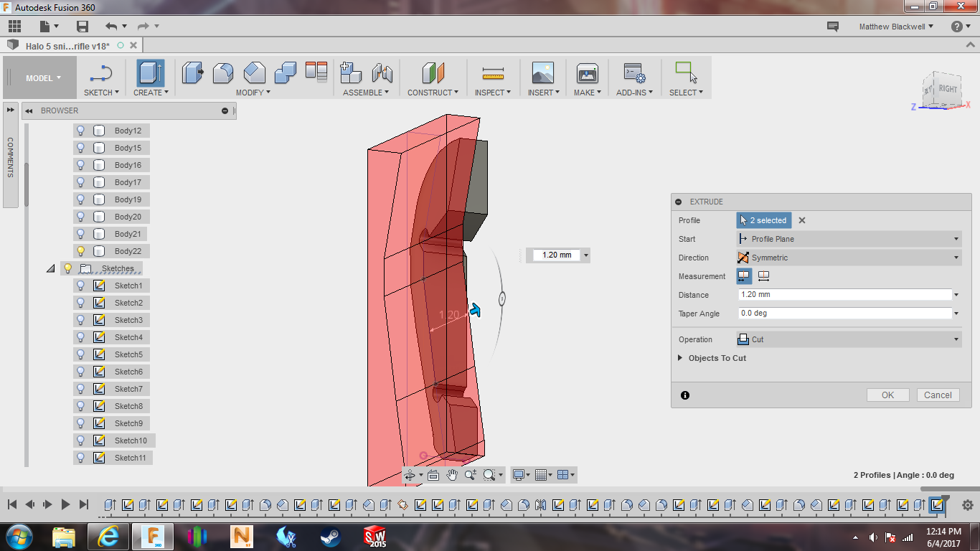The image size is (980, 551).
Task: Click OK in Extrude dialog
Action: click(887, 395)
